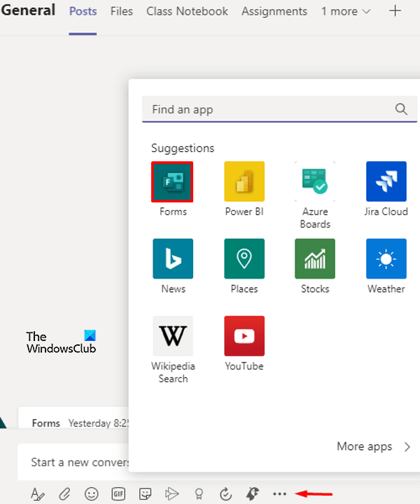Click the Meet now video icon

[x=172, y=493]
